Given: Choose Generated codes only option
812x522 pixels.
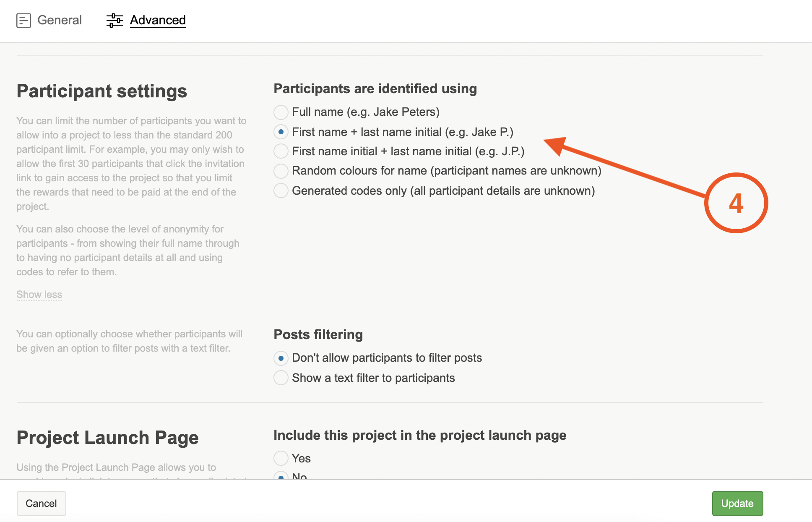Looking at the screenshot, I should pos(281,191).
